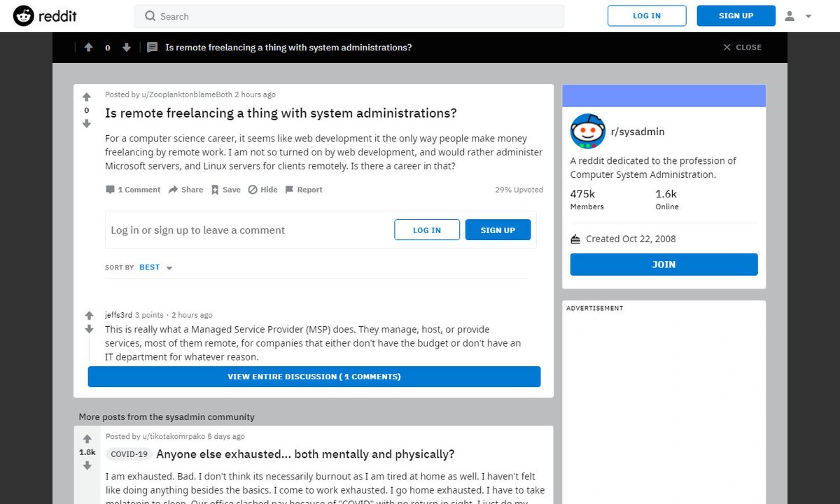
Task: Upvote the remote freelancing post
Action: click(87, 97)
